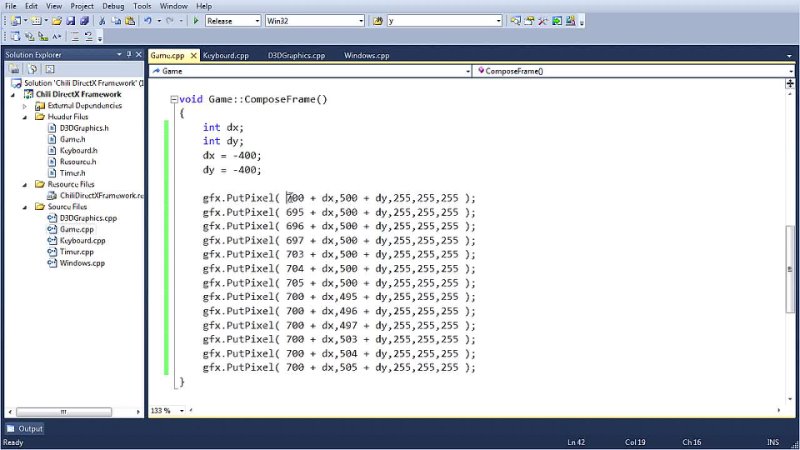The height and width of the screenshot is (450, 800).
Task: Click the Redo arrow icon
Action: tap(170, 21)
